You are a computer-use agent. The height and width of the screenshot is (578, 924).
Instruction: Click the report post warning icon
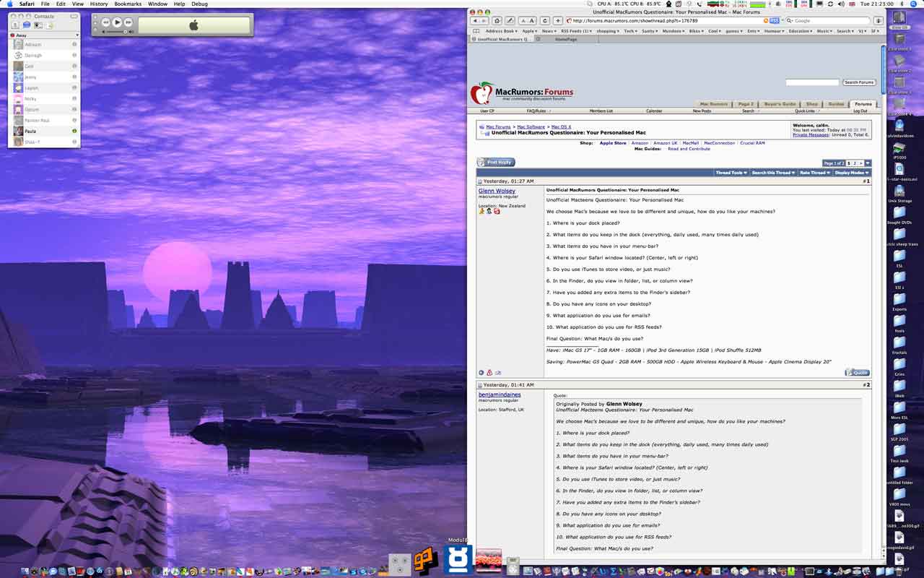pyautogui.click(x=489, y=373)
